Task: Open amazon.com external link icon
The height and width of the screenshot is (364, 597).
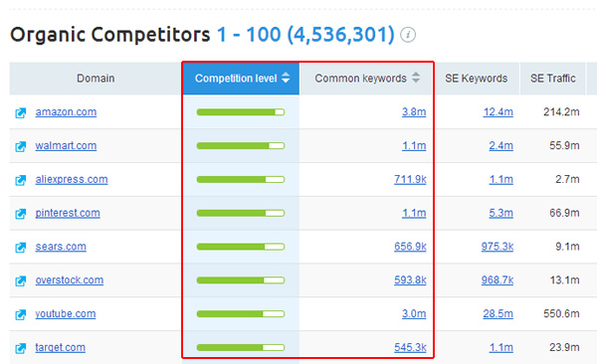Action: tap(21, 112)
